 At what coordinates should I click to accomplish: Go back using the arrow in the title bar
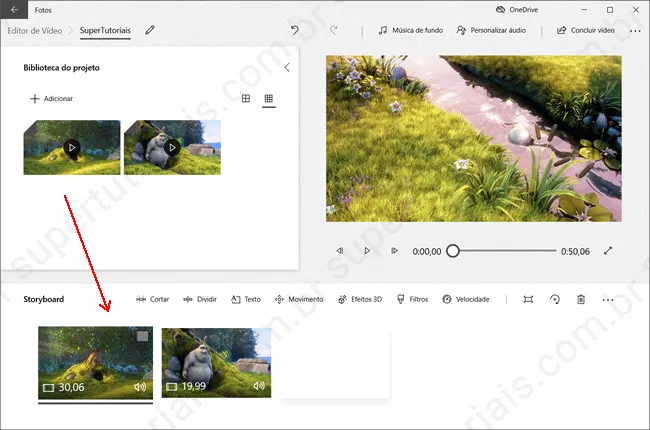pyautogui.click(x=14, y=10)
